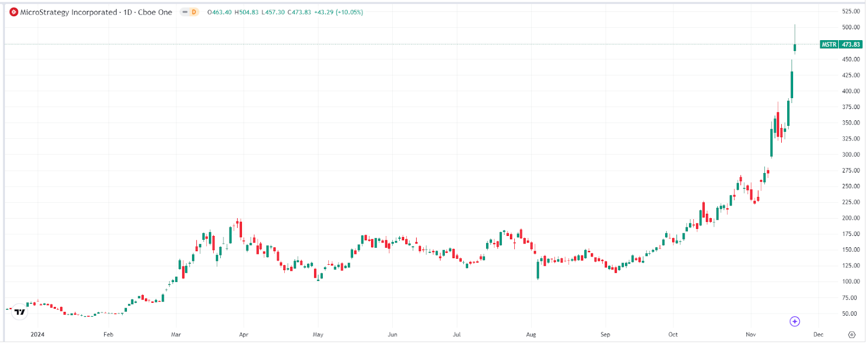Screen dimensions: 868x345
Task: Click the L457.30 low value
Action: 273,12
